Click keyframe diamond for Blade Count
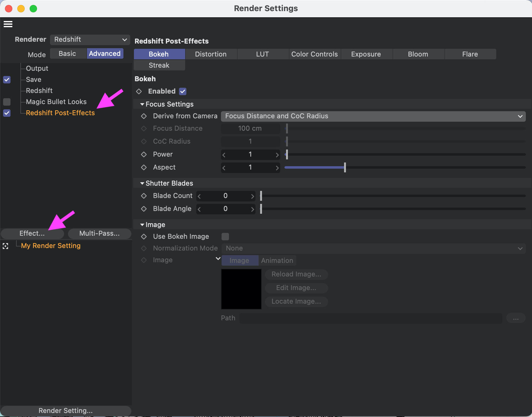The image size is (532, 417). tap(144, 196)
